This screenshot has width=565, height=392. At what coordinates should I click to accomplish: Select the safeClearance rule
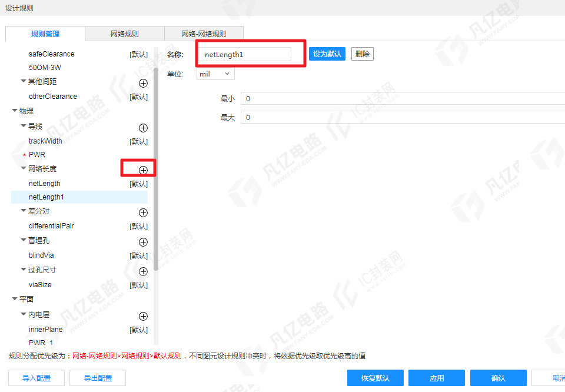point(52,54)
